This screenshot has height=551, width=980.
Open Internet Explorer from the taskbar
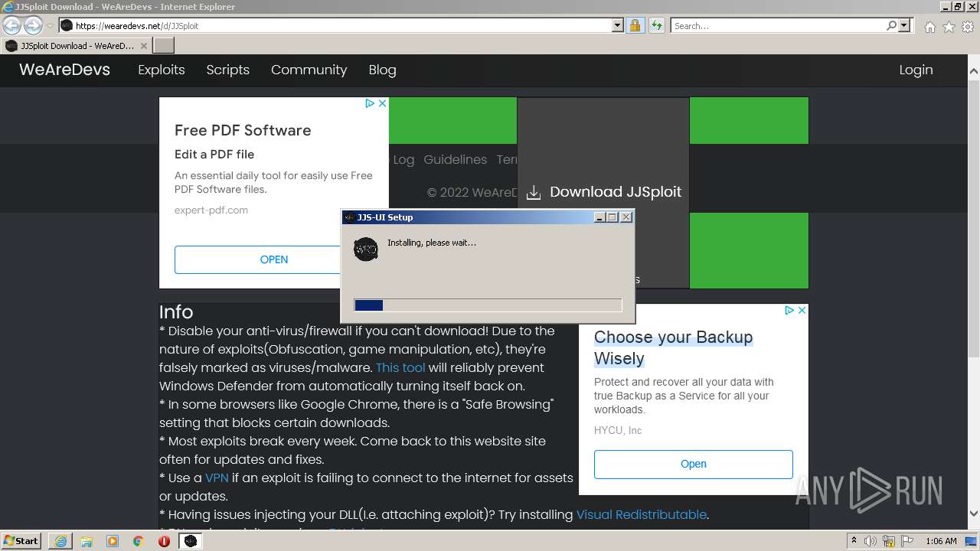(x=60, y=541)
